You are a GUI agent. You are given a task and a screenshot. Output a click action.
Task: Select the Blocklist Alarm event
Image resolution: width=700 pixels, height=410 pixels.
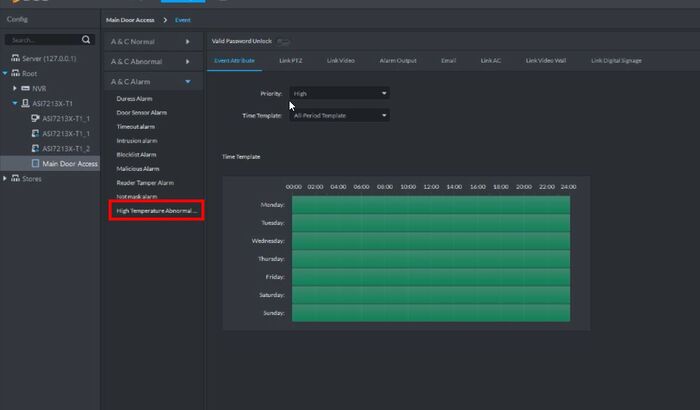pos(136,155)
